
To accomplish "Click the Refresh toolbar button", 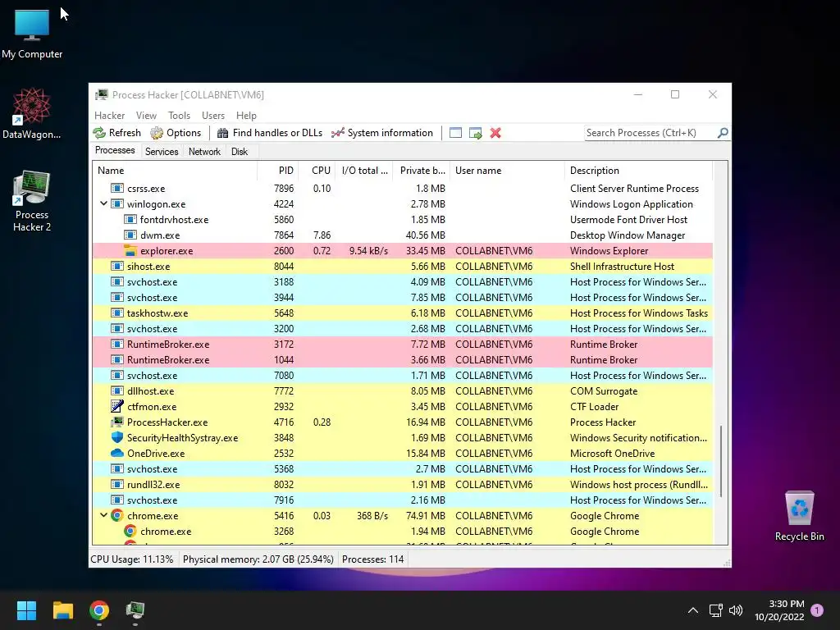I will 116,133.
